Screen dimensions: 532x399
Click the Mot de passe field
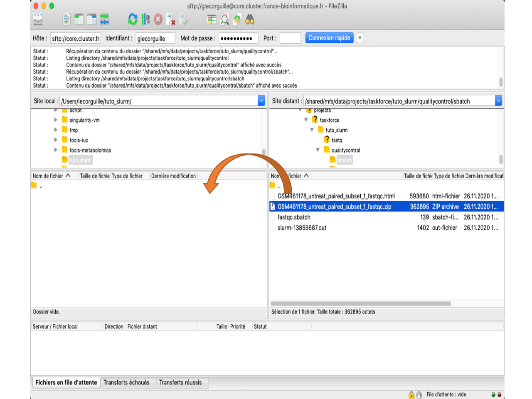tap(239, 38)
